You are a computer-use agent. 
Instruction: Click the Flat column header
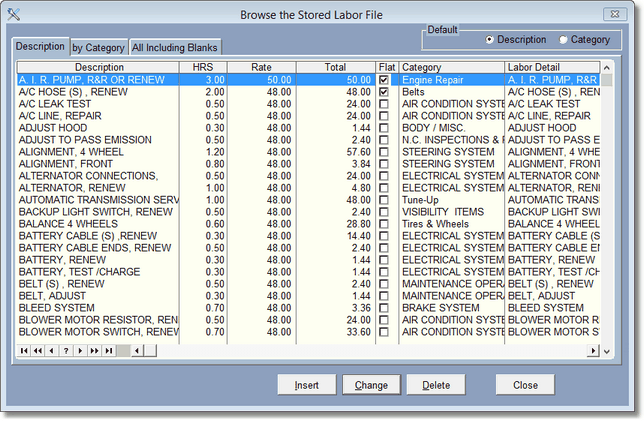pos(387,67)
